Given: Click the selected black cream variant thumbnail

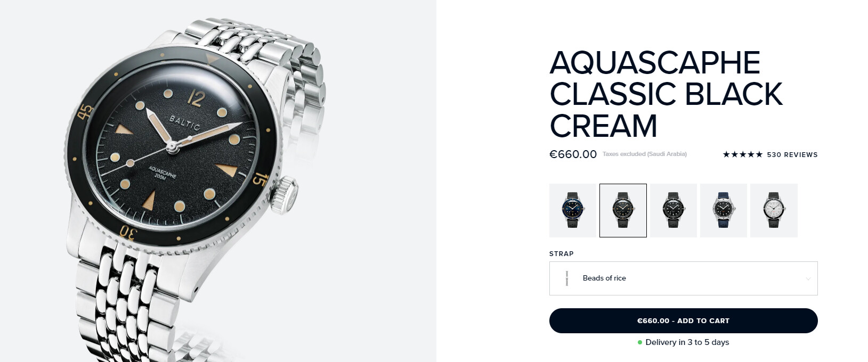Looking at the screenshot, I should click(x=623, y=210).
